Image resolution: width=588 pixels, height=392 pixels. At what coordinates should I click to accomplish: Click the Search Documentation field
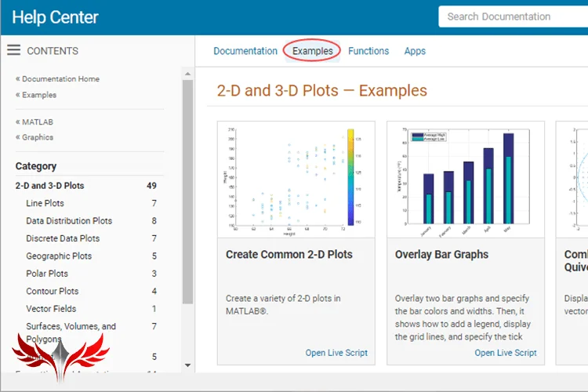(513, 16)
